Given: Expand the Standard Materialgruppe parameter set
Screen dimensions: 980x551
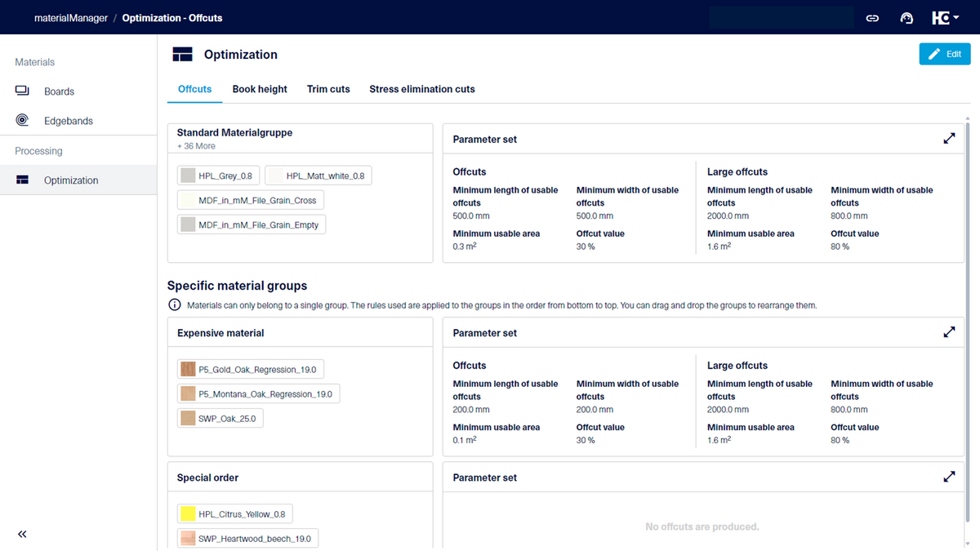Looking at the screenshot, I should (x=949, y=139).
